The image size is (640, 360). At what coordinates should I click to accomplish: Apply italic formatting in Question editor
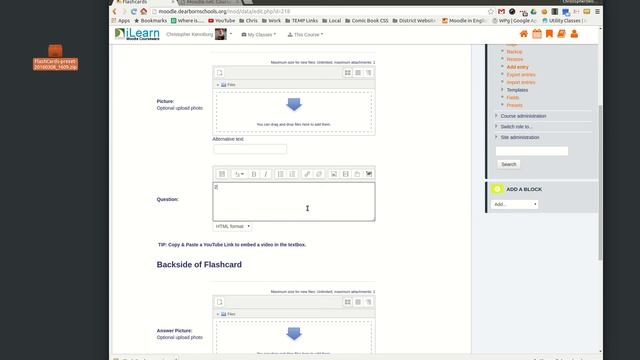tap(266, 174)
